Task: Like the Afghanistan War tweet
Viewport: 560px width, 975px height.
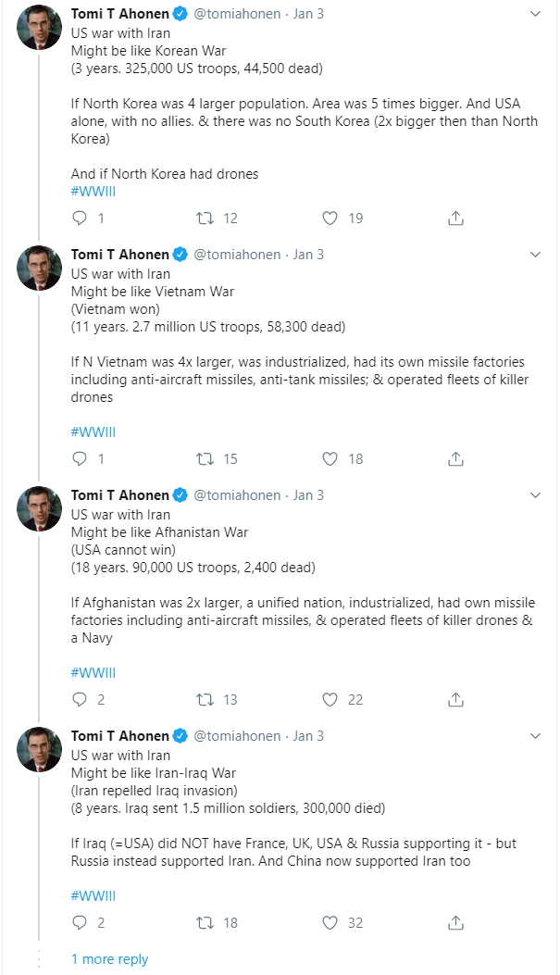Action: tap(330, 700)
